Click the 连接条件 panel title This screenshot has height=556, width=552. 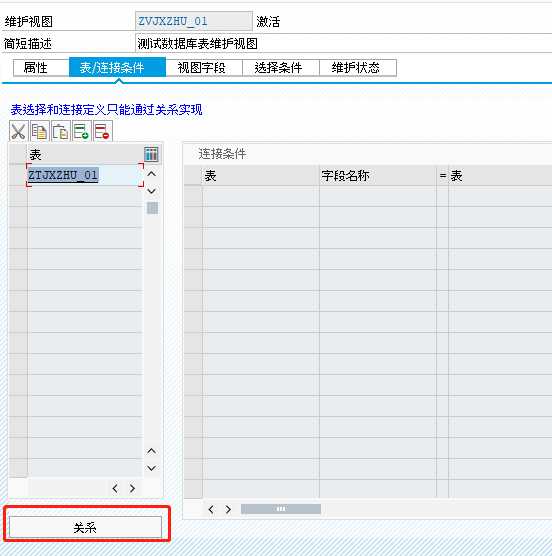[222, 154]
